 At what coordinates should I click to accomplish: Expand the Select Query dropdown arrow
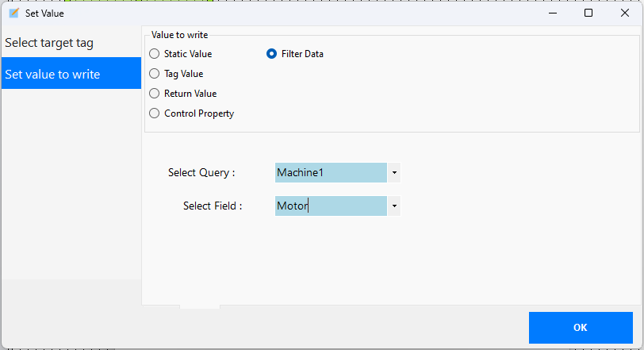394,173
